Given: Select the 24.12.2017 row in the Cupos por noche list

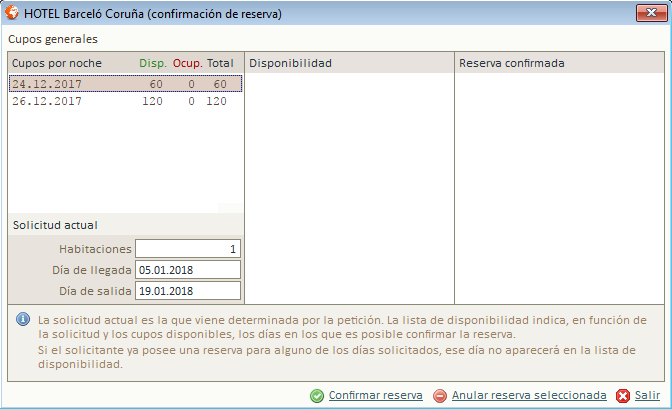Looking at the screenshot, I should (126, 84).
